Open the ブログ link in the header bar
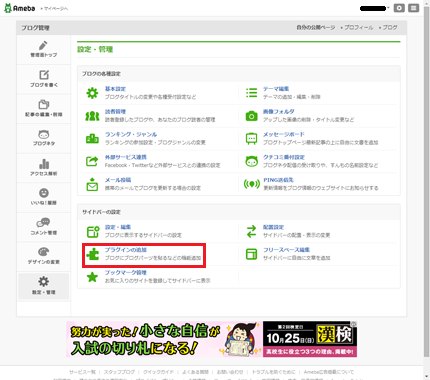The height and width of the screenshot is (380, 430). tap(390, 27)
